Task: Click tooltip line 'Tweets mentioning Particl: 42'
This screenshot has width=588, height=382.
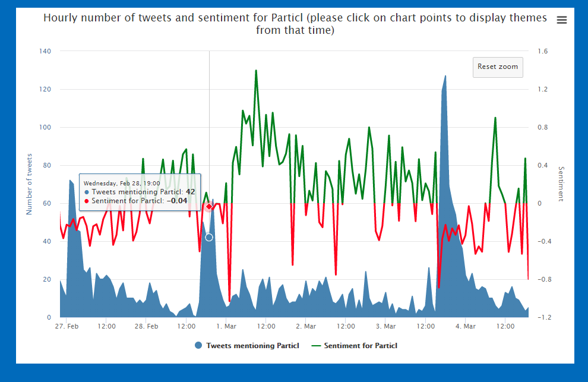Action: [140, 192]
